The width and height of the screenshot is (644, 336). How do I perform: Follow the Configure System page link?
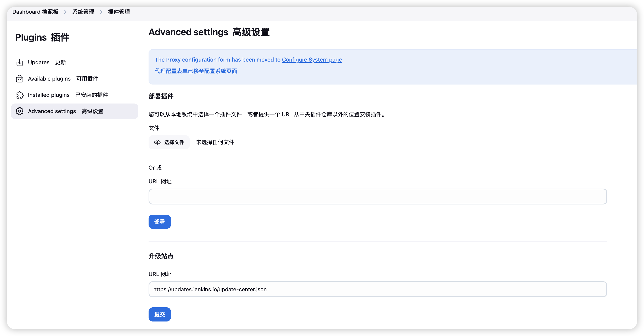312,60
